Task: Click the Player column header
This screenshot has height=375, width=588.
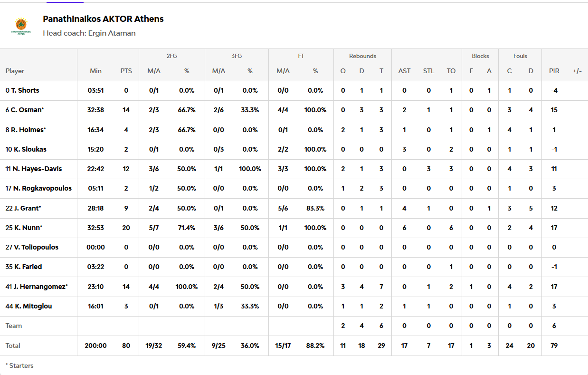Action: [15, 71]
